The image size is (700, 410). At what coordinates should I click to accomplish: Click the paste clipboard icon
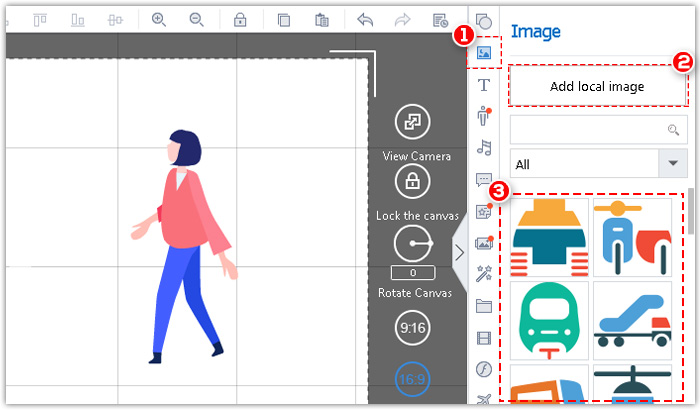coord(321,20)
